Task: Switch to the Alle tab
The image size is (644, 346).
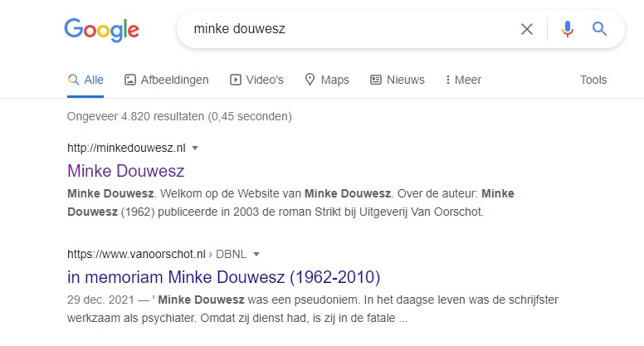Action: pos(94,80)
